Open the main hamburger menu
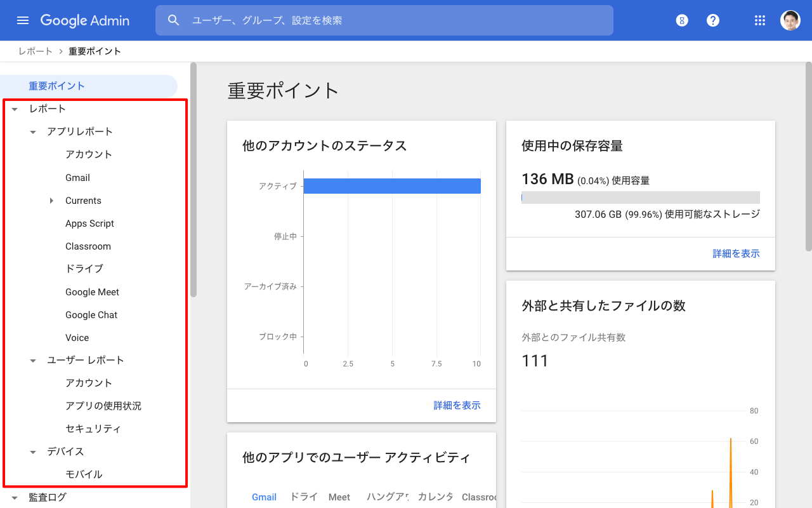The width and height of the screenshot is (812, 508). pos(23,20)
